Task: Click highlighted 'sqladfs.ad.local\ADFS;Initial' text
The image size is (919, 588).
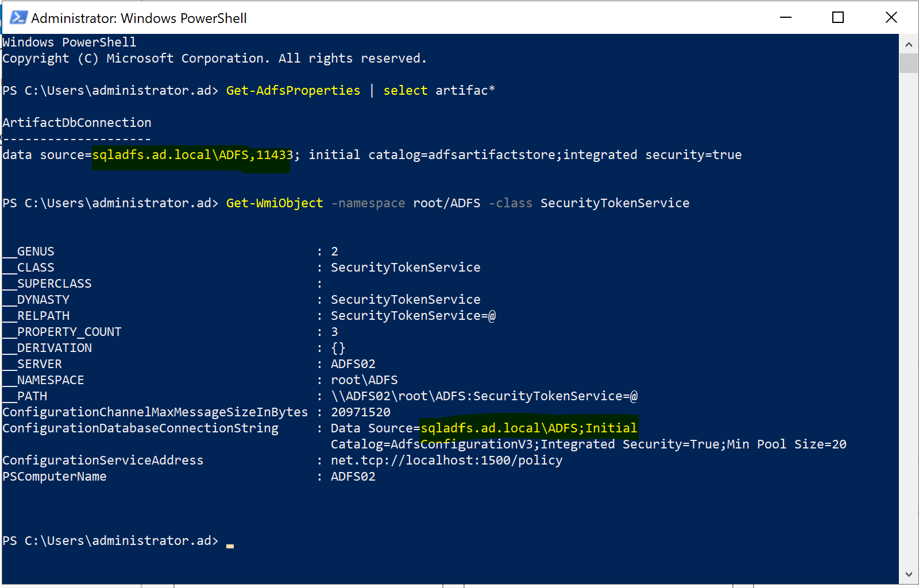Action: (529, 428)
